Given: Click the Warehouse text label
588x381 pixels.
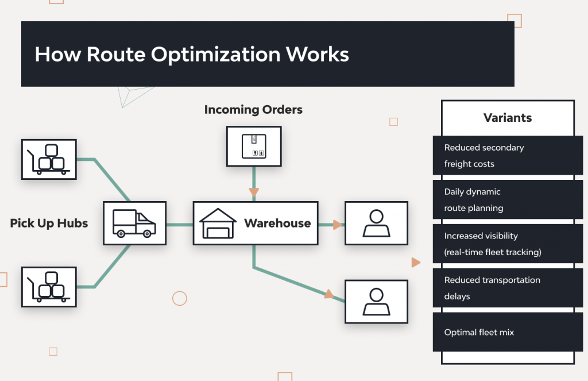Looking at the screenshot, I should pyautogui.click(x=278, y=223).
